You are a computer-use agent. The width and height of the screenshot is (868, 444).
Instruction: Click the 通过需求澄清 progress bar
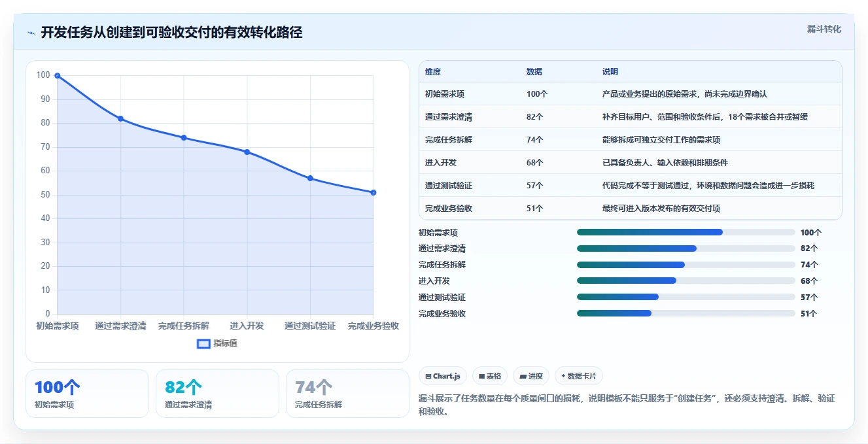click(686, 248)
